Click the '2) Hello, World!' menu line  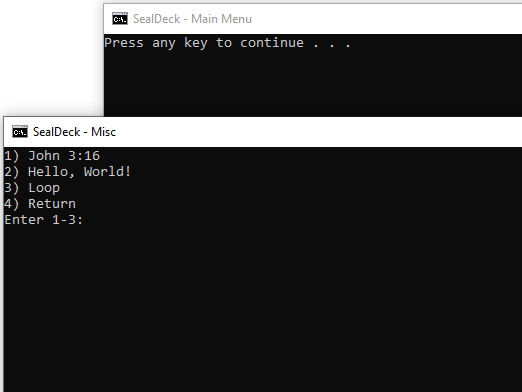(68, 172)
